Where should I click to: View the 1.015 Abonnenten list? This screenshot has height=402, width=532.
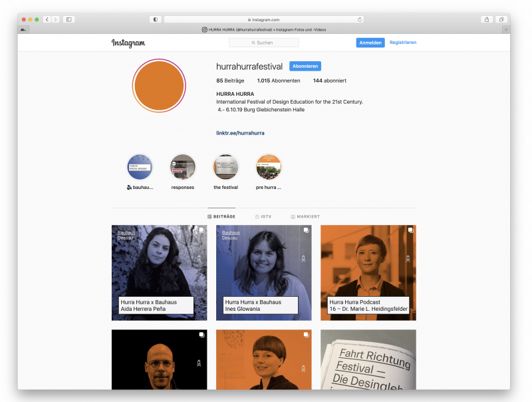(x=279, y=81)
